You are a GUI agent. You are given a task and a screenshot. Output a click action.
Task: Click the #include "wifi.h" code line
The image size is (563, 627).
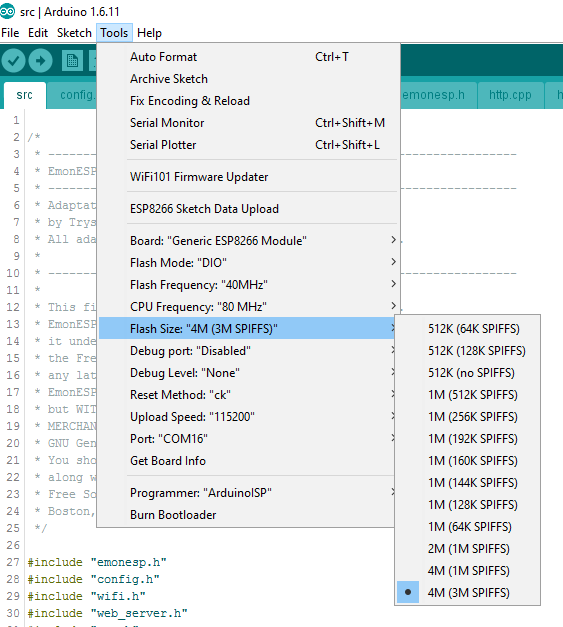[x=86, y=596]
